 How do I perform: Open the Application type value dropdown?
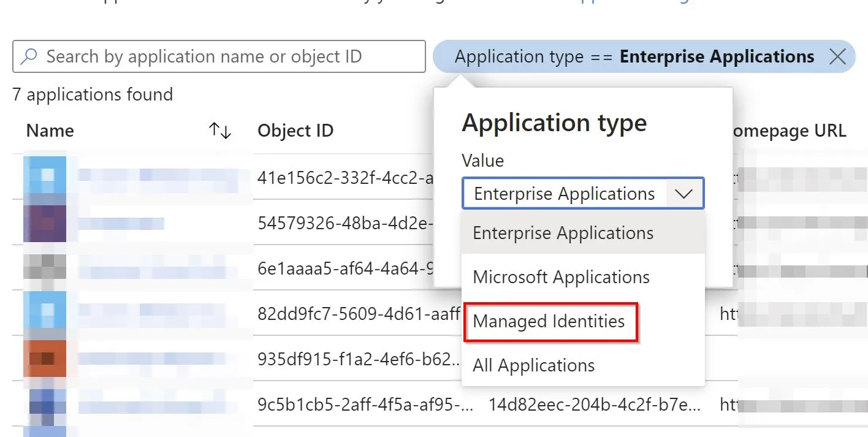click(583, 194)
